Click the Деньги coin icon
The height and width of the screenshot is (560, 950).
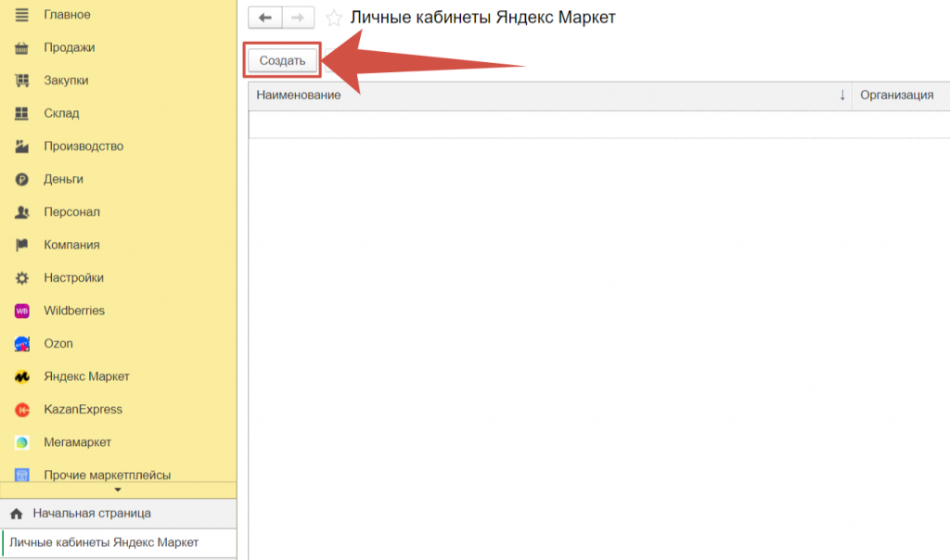point(22,179)
